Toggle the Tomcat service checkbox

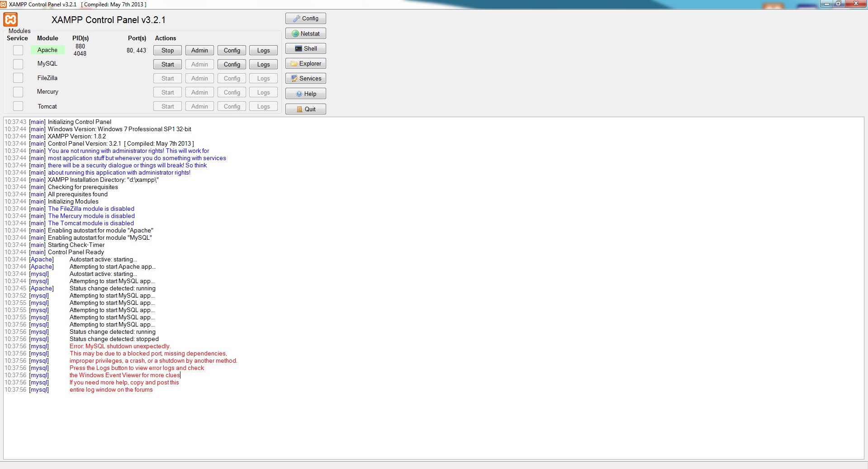tap(18, 106)
